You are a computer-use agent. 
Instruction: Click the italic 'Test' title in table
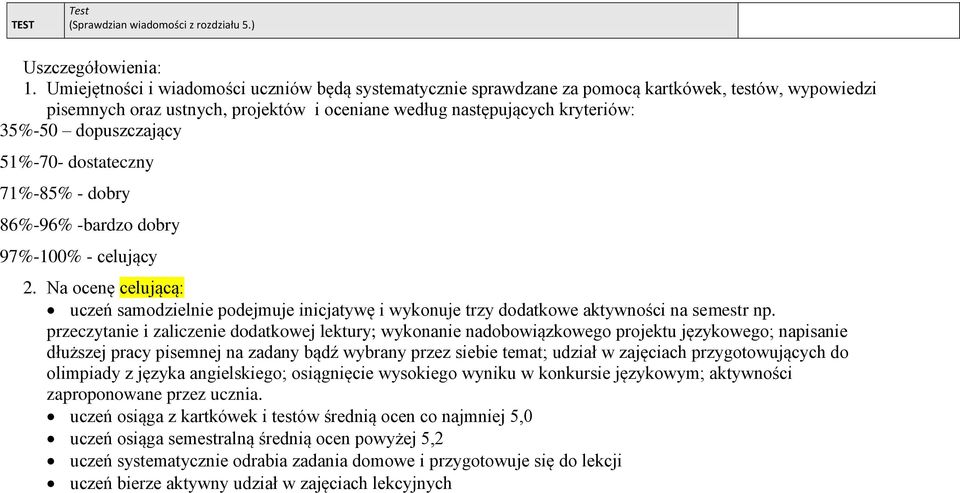click(79, 11)
